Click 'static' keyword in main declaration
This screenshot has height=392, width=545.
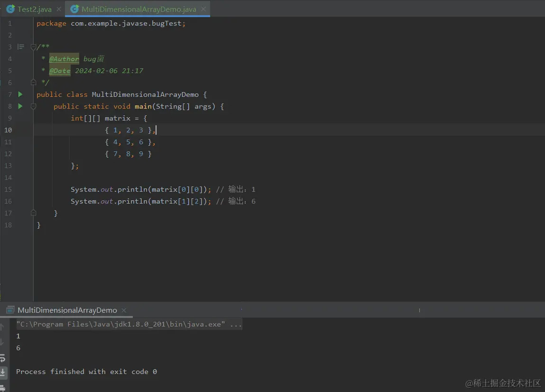pos(96,106)
